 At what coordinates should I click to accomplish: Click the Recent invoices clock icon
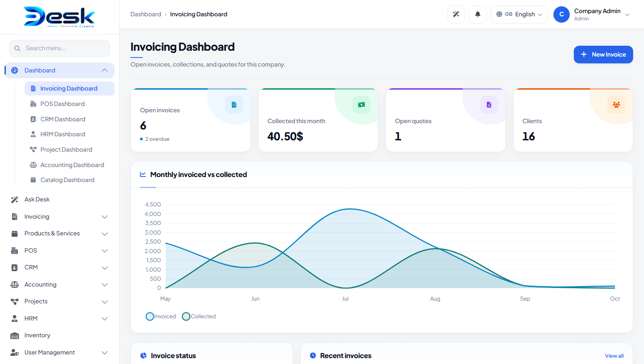(x=313, y=356)
